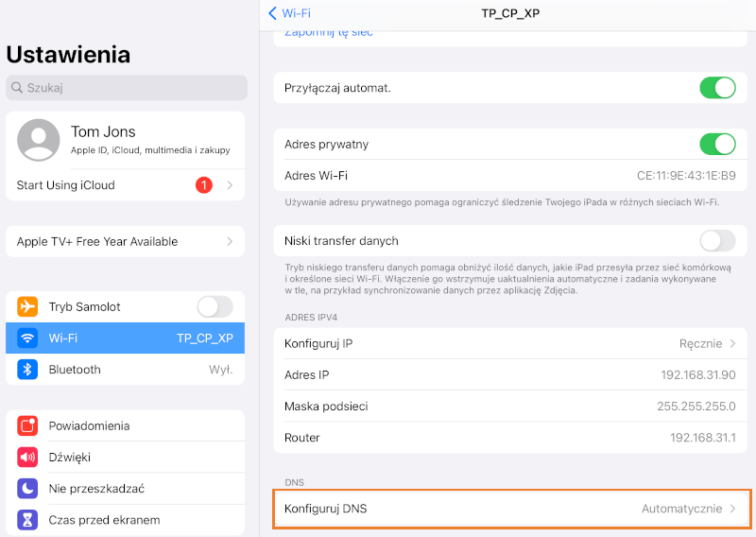This screenshot has width=756, height=537.
Task: Open Konfiguruj DNS settings
Action: (x=511, y=509)
